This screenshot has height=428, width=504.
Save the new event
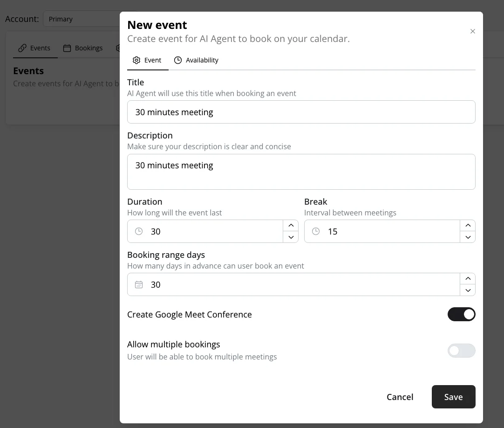(453, 397)
